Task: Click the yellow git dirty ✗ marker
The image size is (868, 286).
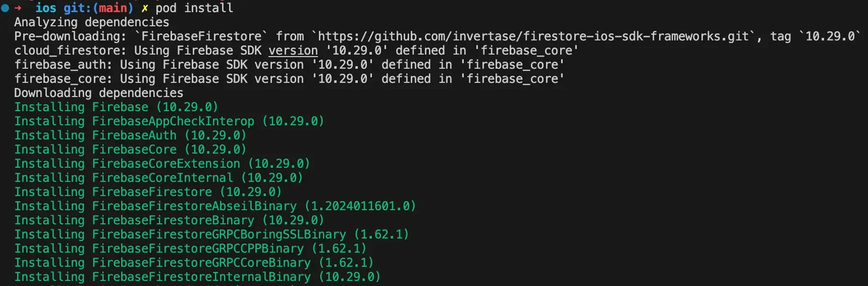Action: [144, 8]
